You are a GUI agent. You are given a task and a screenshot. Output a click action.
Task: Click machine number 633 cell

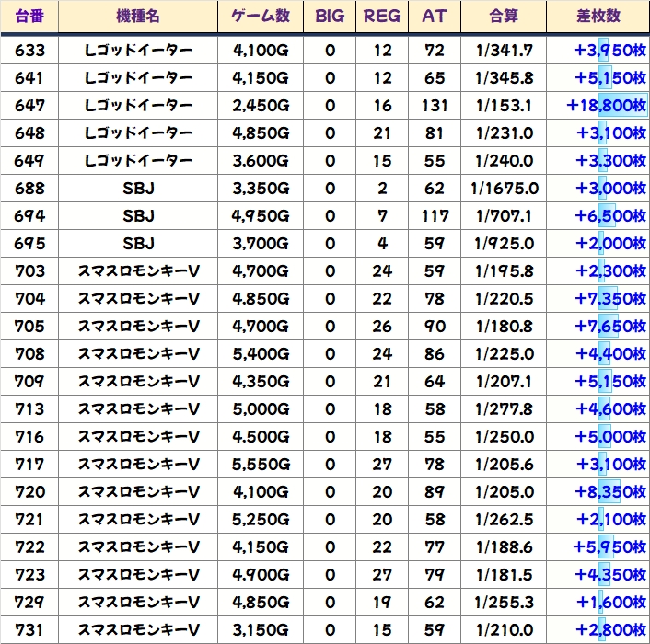point(29,51)
